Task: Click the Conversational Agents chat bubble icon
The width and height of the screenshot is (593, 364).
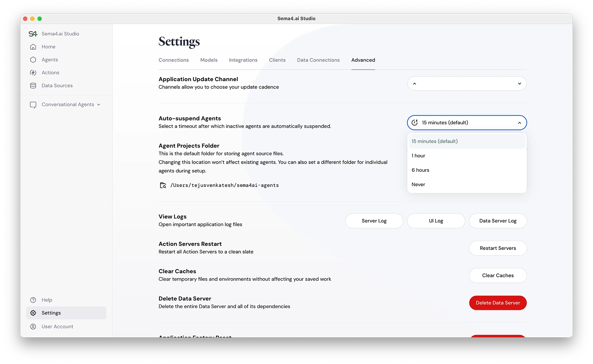Action: coord(33,104)
